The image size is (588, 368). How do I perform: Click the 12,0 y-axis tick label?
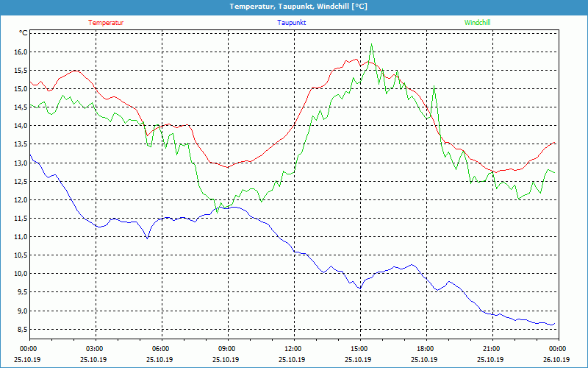[x=19, y=200]
